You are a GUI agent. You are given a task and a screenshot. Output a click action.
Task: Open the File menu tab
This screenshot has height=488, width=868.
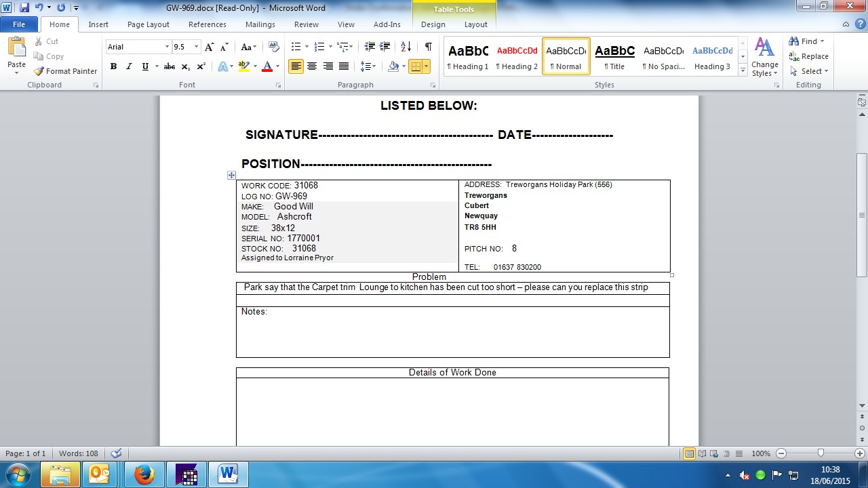(19, 24)
